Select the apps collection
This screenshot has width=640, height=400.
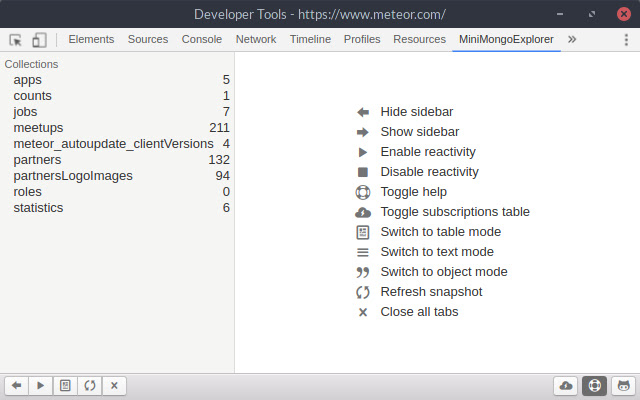(117, 80)
